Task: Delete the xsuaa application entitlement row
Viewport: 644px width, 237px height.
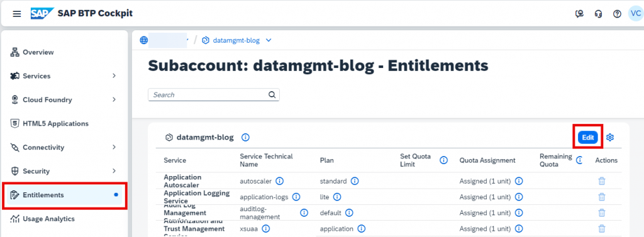Action: click(602, 229)
